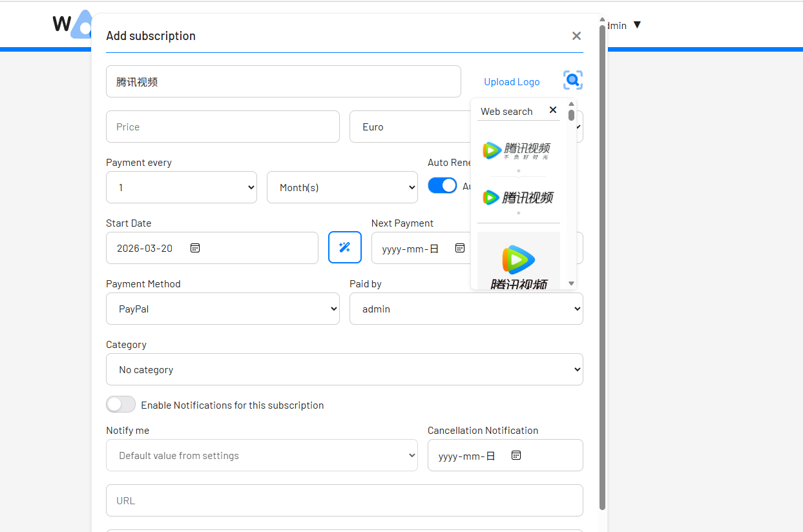Click the magic wand auto-fill date button
The image size is (803, 532).
344,247
